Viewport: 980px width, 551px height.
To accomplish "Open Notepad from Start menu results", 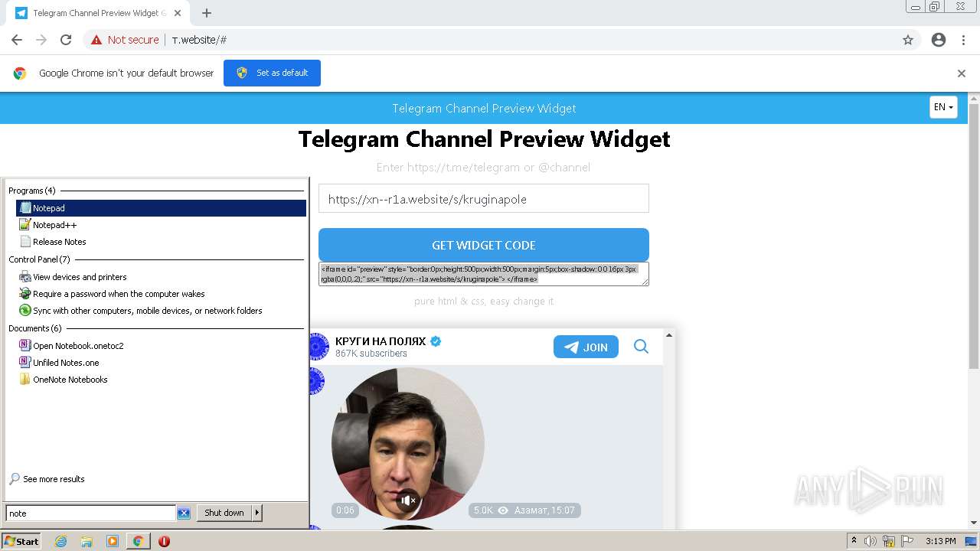I will pos(161,208).
